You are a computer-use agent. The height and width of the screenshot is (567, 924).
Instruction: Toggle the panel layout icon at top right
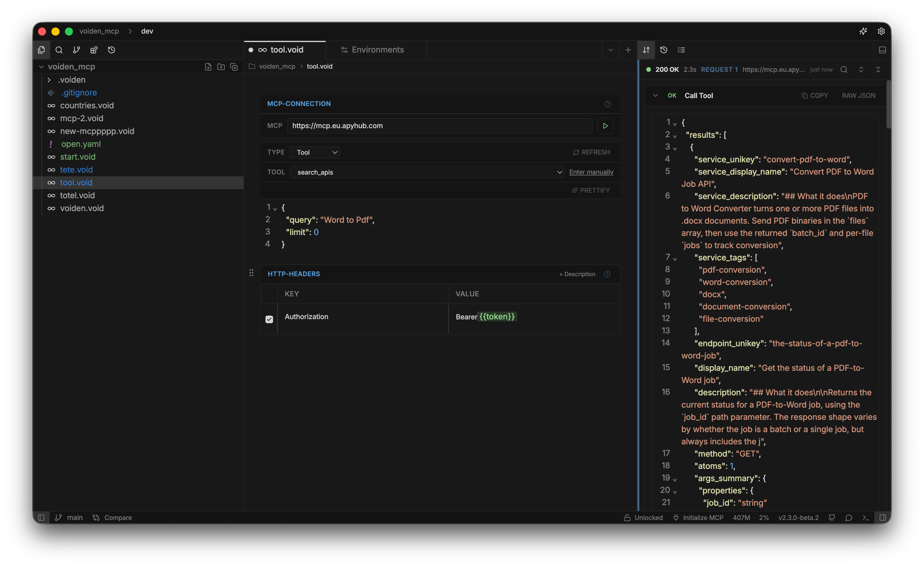coord(882,50)
